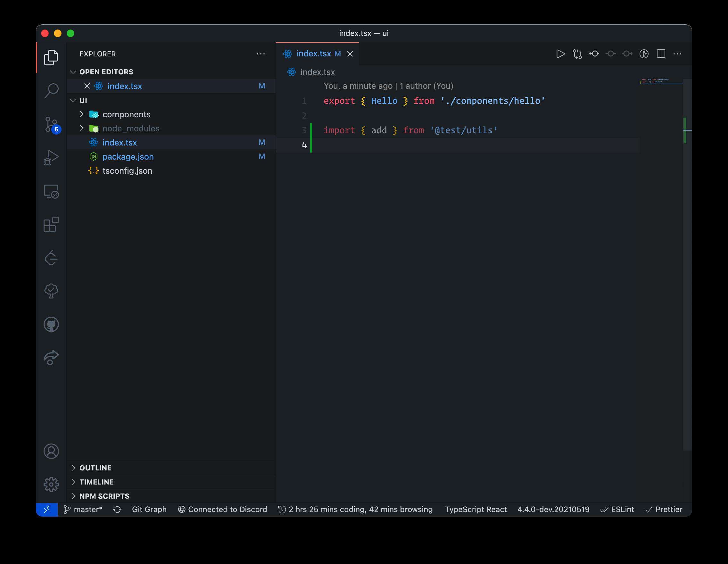Open changes with previous revision
728x564 pixels.
(594, 54)
